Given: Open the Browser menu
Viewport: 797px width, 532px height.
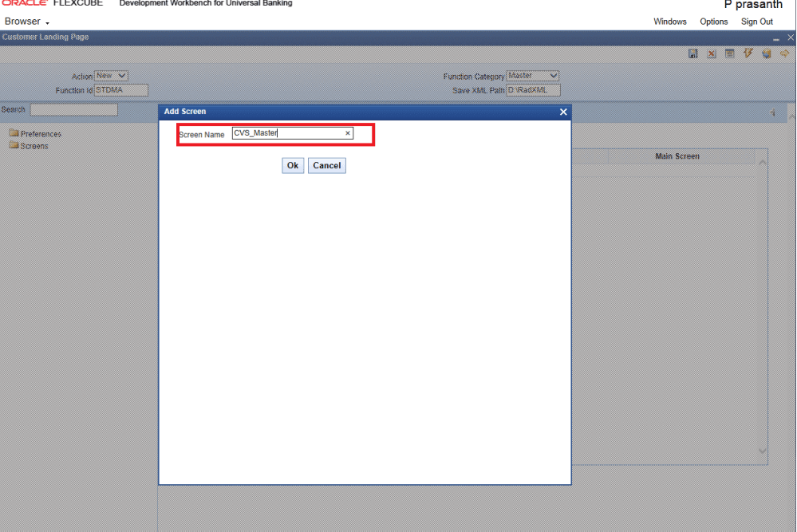Looking at the screenshot, I should [x=26, y=22].
